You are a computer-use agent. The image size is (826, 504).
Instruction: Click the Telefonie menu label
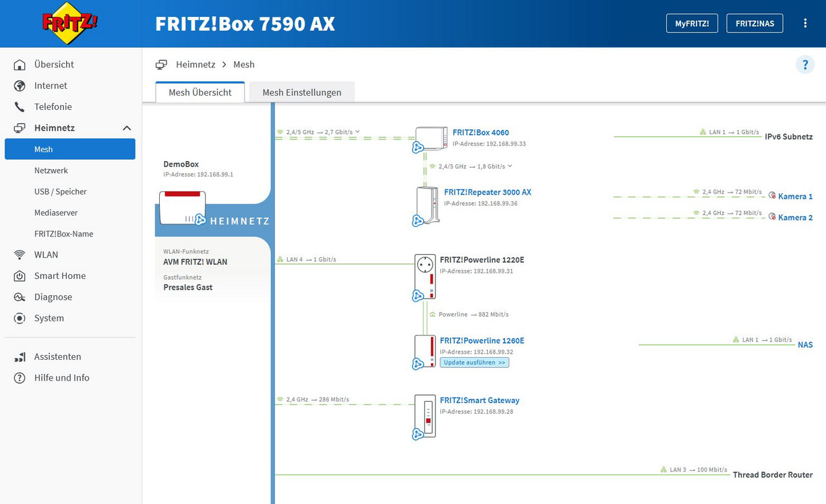pyautogui.click(x=53, y=106)
